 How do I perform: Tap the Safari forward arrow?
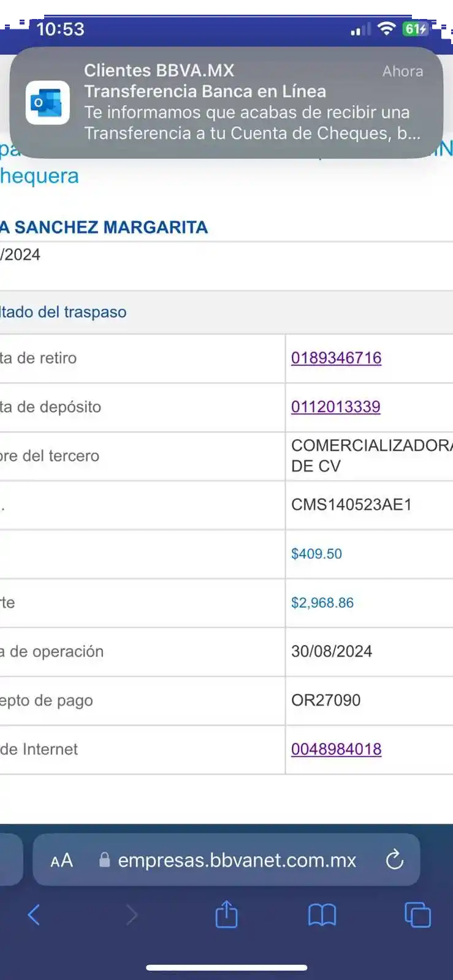[x=132, y=915]
